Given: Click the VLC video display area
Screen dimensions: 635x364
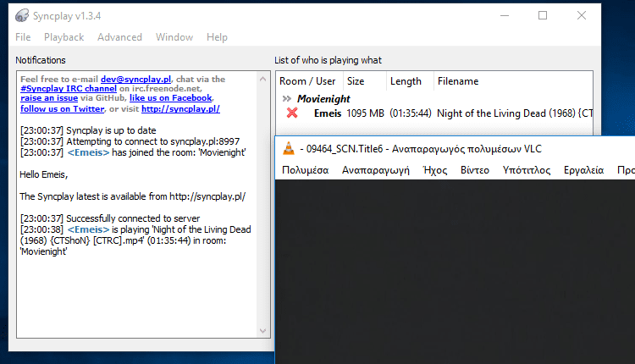Looking at the screenshot, I should click(455, 272).
